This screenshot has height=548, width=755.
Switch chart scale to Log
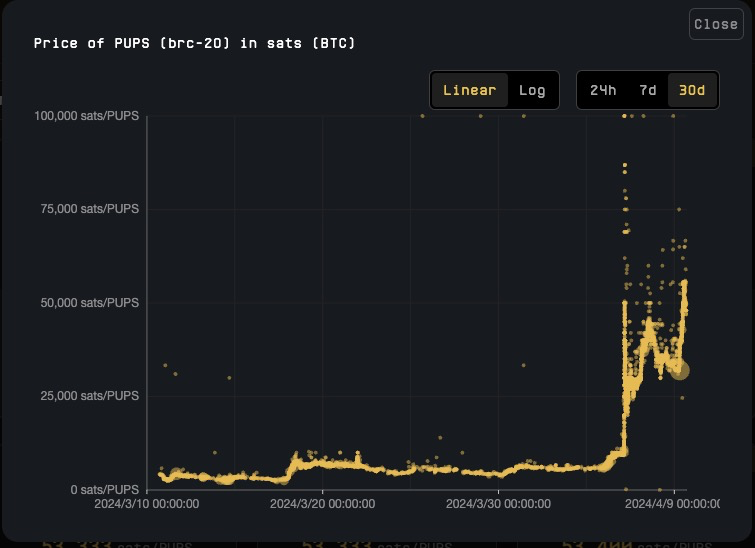[x=532, y=90]
